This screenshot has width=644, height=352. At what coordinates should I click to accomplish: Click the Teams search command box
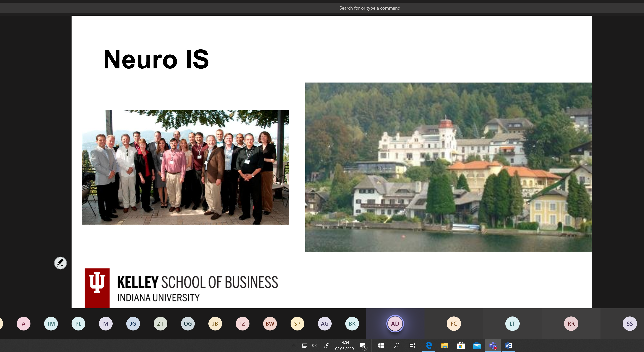pyautogui.click(x=369, y=8)
